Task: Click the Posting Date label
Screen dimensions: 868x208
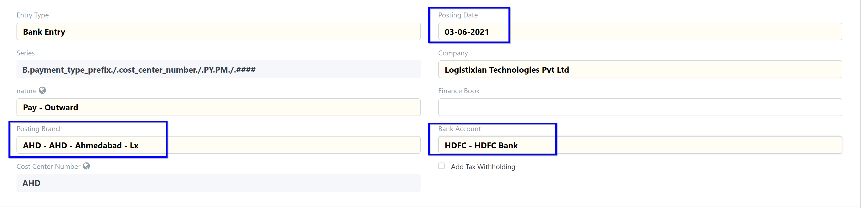Action: [x=458, y=15]
